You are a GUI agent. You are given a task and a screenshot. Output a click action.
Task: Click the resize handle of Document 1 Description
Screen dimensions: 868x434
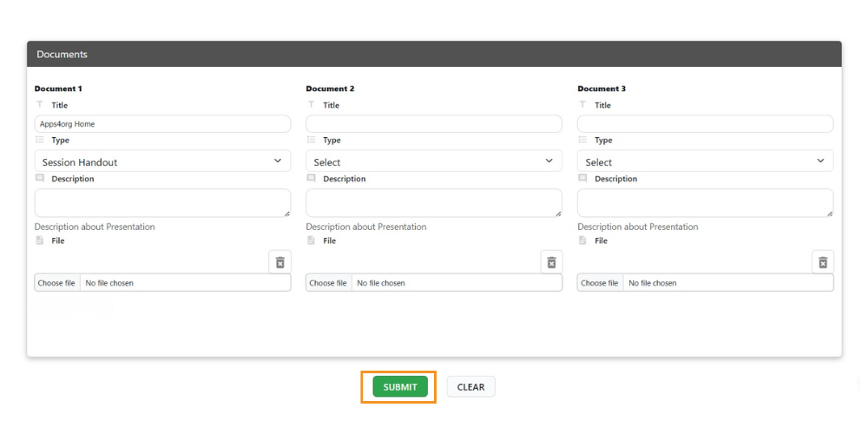click(x=286, y=213)
